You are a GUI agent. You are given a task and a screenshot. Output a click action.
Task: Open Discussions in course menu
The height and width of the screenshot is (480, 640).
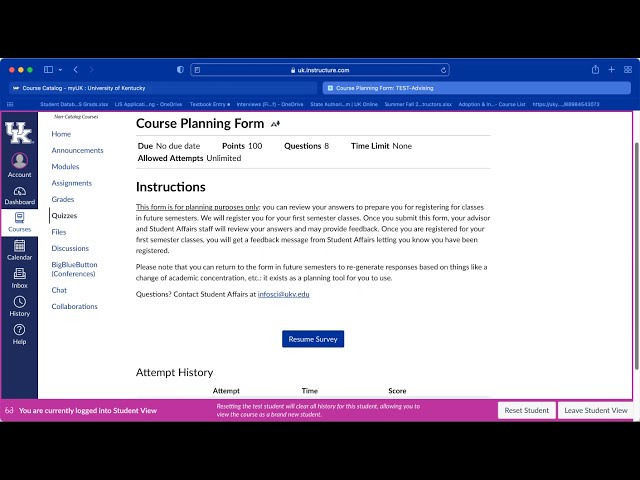click(70, 248)
